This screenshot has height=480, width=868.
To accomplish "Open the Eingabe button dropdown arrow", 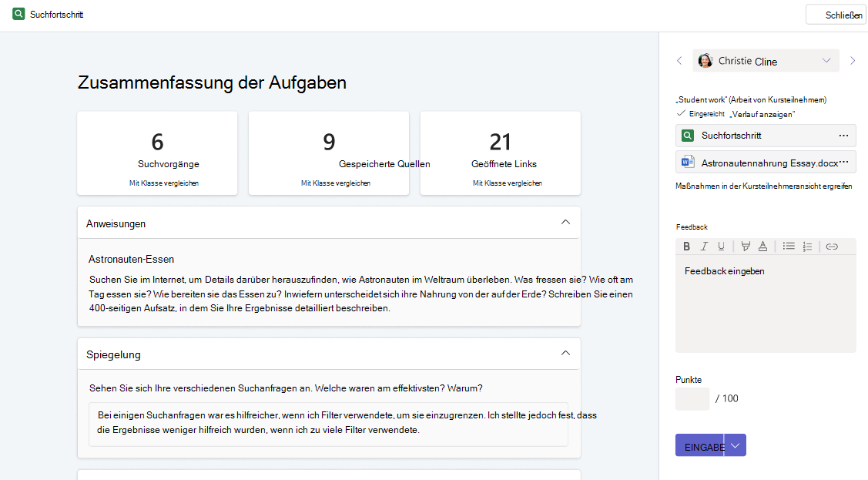I will tap(735, 445).
